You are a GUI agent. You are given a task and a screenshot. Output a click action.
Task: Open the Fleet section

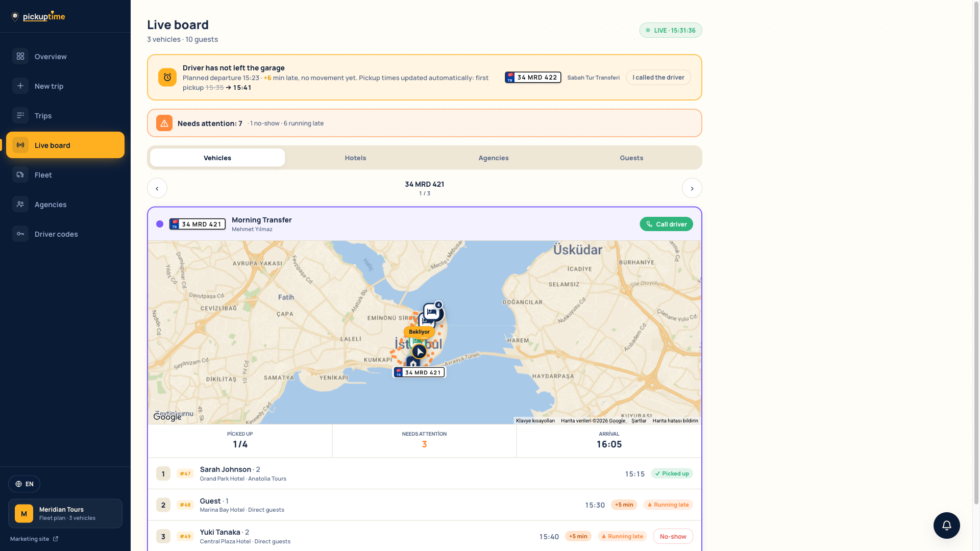pos(65,174)
